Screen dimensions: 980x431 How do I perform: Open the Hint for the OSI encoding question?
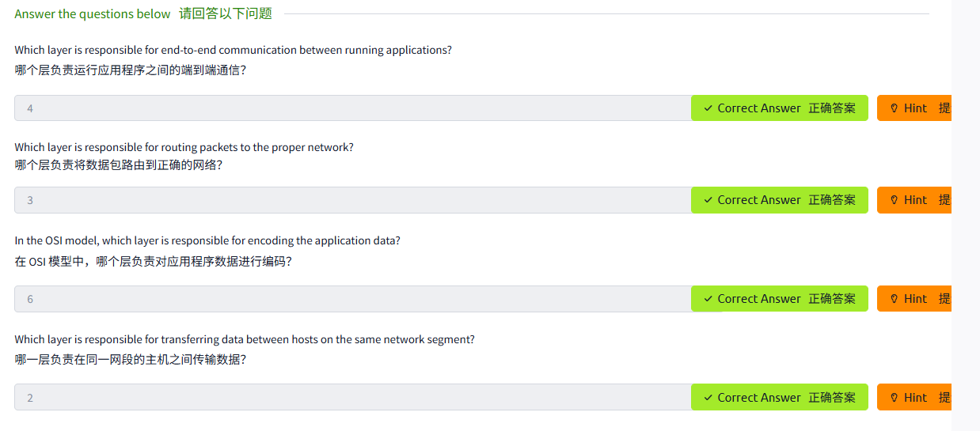tap(914, 299)
